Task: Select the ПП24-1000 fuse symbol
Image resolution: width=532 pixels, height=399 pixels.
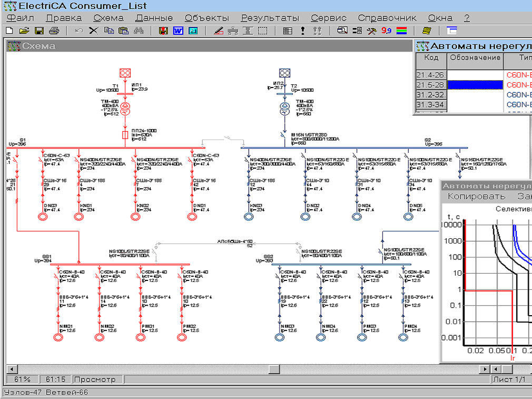Action: pos(125,135)
